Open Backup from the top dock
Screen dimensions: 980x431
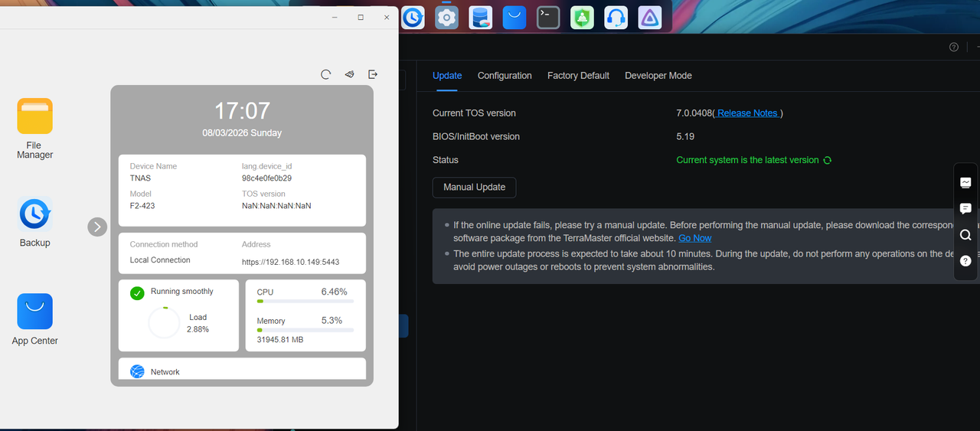[413, 17]
